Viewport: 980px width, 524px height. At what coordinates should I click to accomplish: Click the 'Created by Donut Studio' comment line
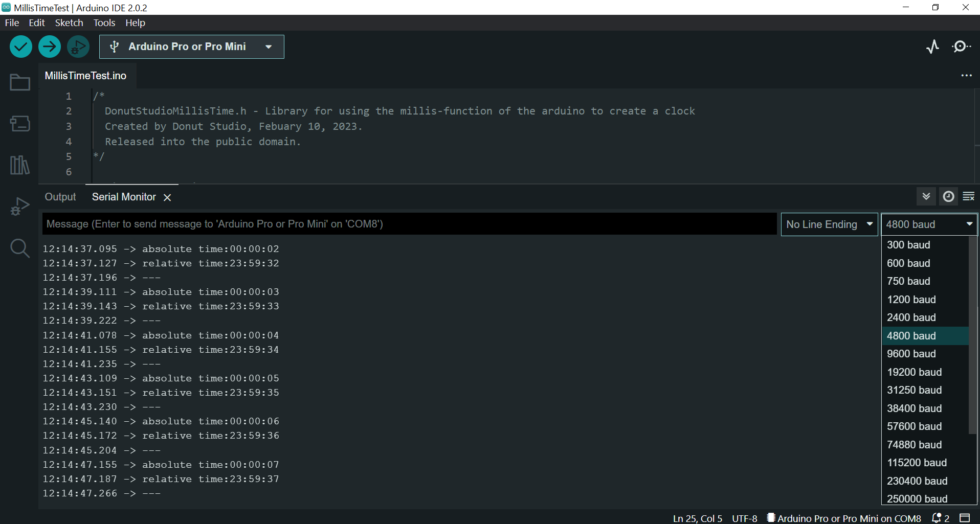click(x=233, y=126)
